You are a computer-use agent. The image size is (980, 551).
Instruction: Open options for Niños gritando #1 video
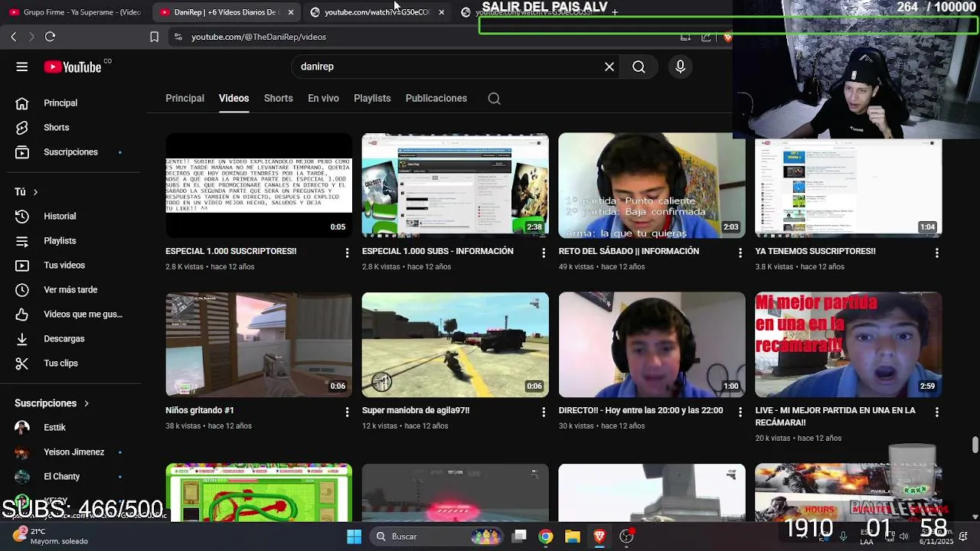[x=347, y=412]
